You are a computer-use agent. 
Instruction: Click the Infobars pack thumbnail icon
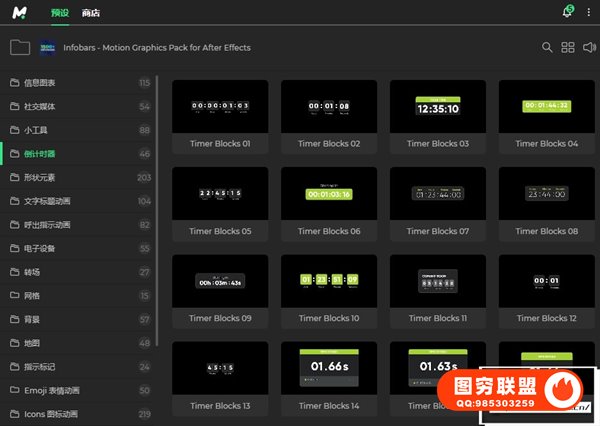tap(48, 47)
